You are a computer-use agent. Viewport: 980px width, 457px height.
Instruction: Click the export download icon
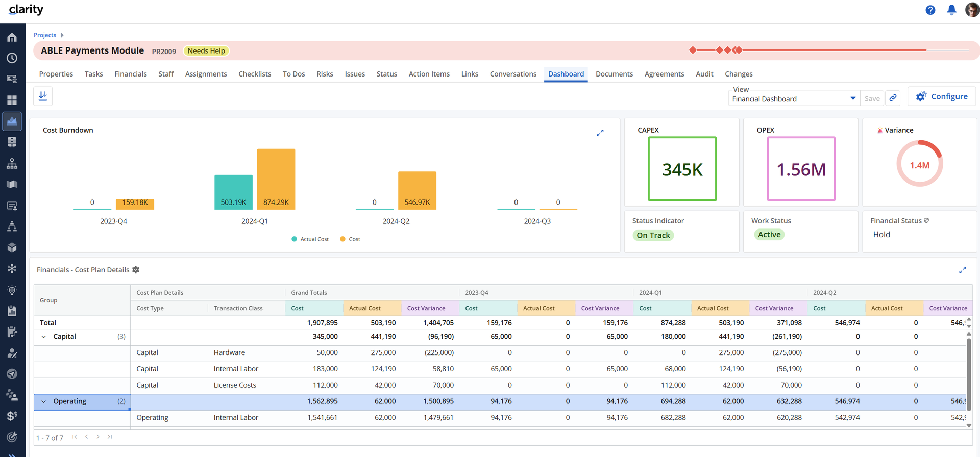[43, 96]
